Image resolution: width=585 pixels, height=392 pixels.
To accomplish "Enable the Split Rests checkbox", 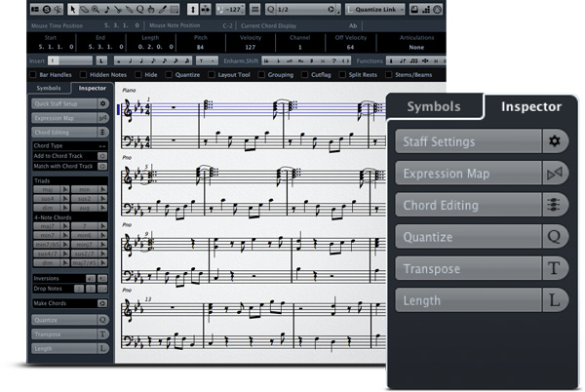I will (x=342, y=74).
